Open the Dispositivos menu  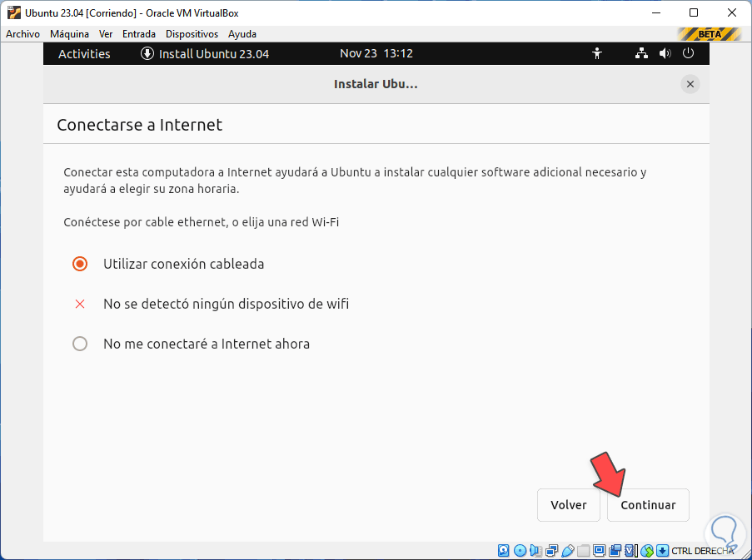coord(192,34)
